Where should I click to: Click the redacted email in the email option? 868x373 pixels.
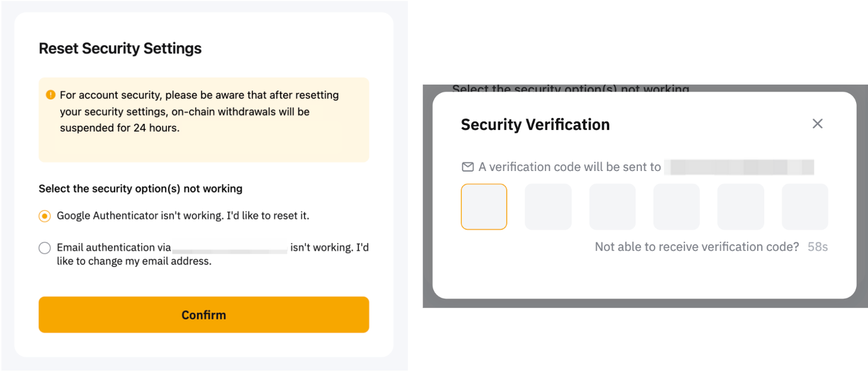pyautogui.click(x=230, y=248)
